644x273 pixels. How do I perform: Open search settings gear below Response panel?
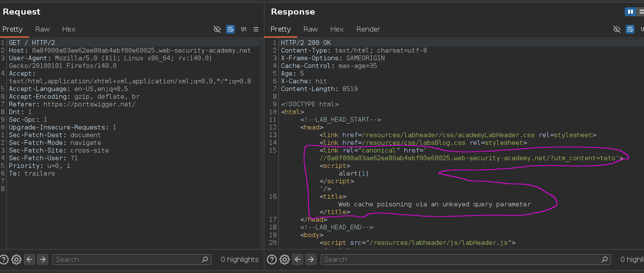pos(284,259)
